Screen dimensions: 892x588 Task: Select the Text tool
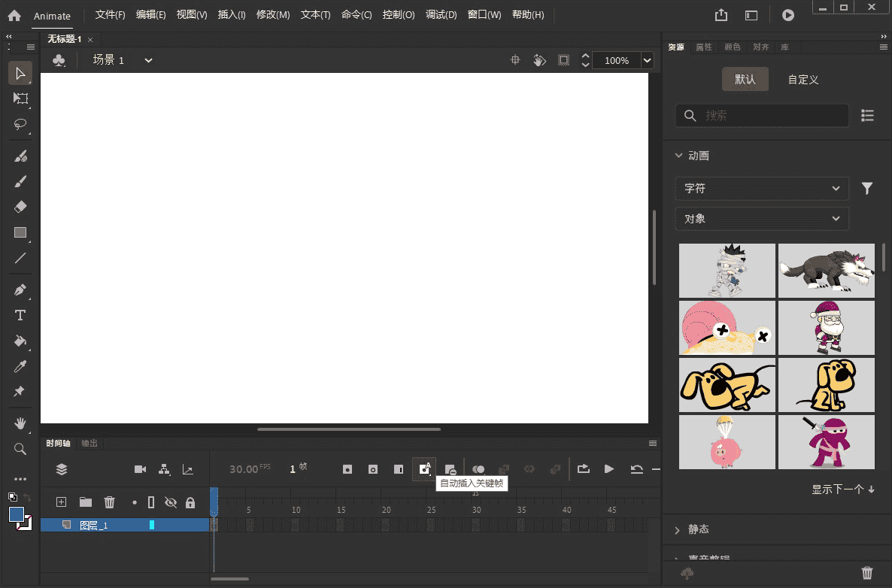click(20, 315)
